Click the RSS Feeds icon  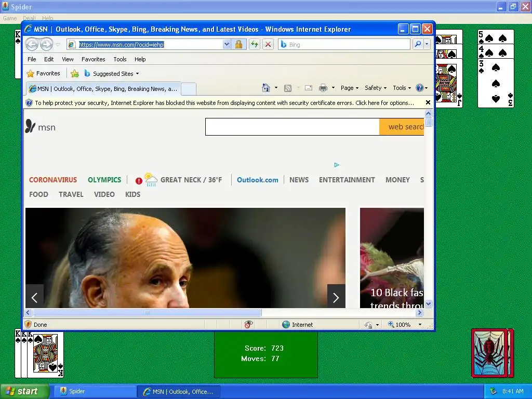pos(288,88)
